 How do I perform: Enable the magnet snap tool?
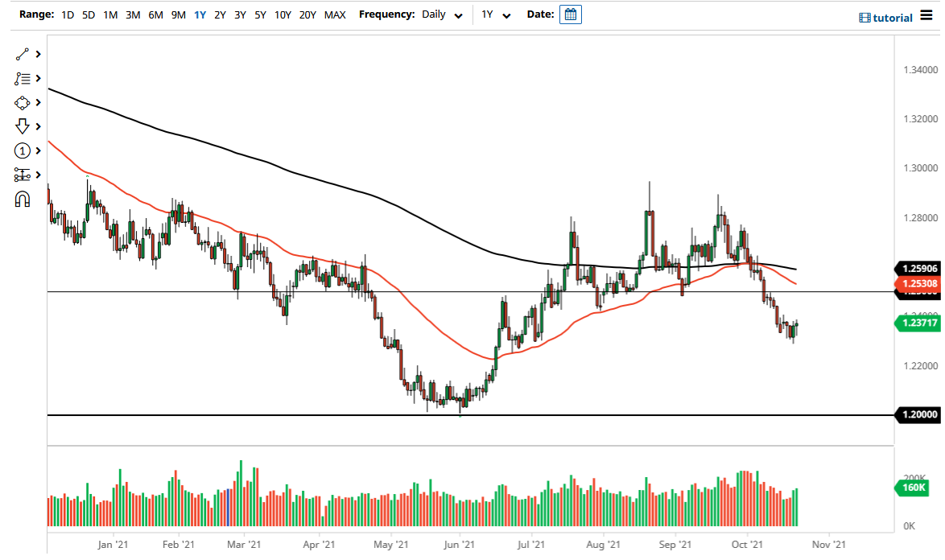click(23, 199)
